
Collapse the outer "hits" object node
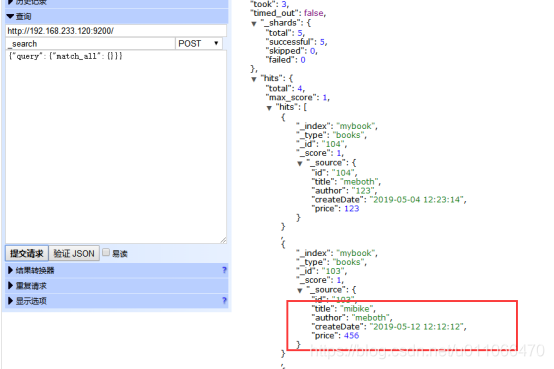point(254,79)
